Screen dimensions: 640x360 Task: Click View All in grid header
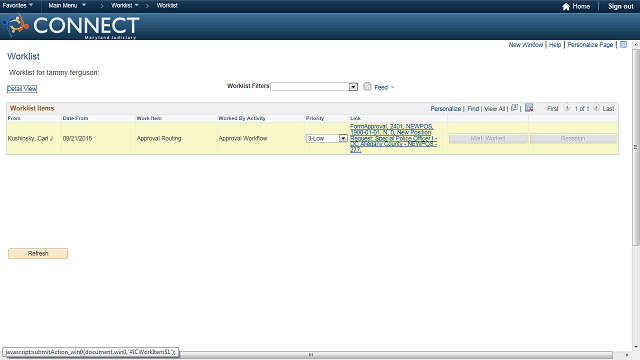[x=494, y=109]
